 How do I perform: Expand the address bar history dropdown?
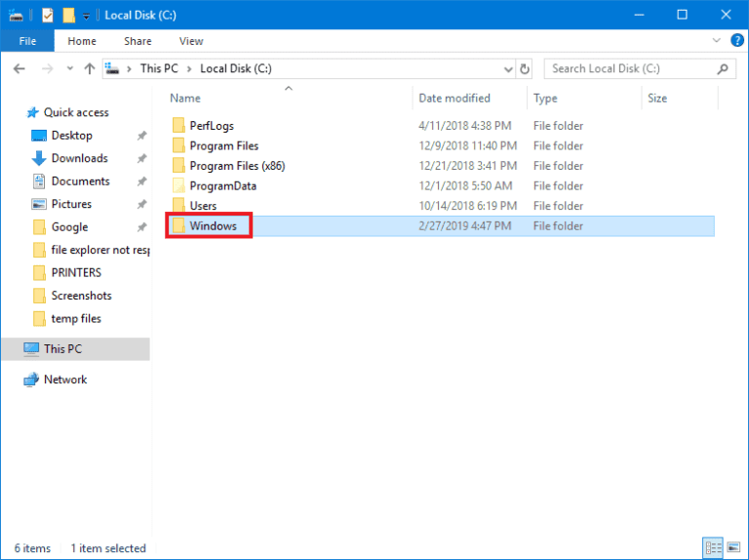pyautogui.click(x=508, y=69)
